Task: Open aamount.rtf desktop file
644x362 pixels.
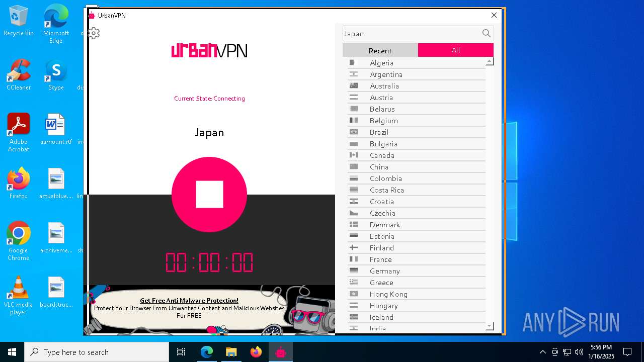Action: 56,129
